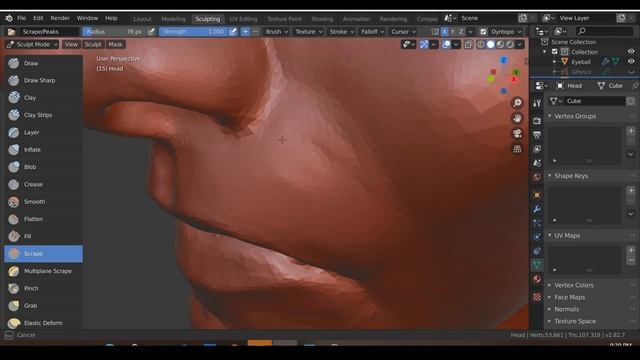Open the Texture dropdown

click(x=309, y=32)
